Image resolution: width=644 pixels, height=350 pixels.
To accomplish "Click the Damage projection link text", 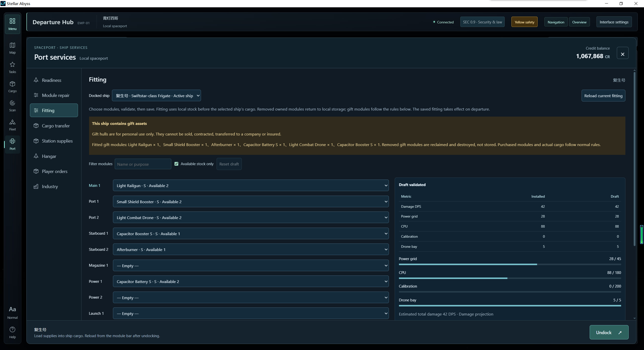I will [x=476, y=314].
